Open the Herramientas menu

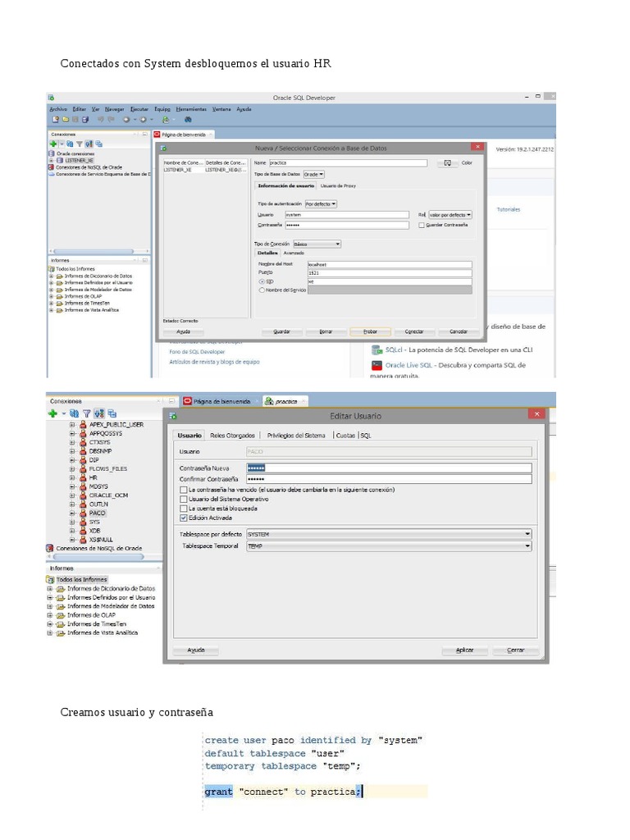(190, 109)
